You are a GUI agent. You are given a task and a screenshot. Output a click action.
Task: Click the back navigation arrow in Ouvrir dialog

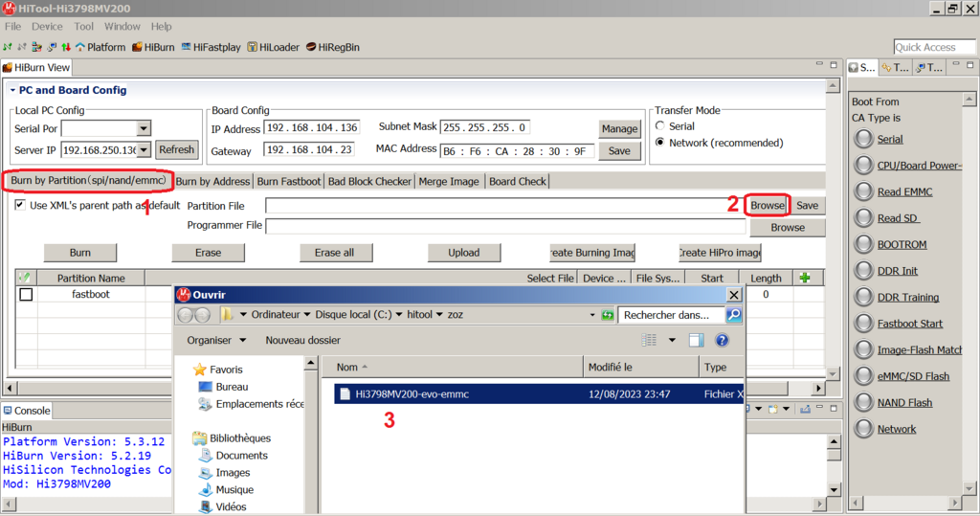[186, 315]
